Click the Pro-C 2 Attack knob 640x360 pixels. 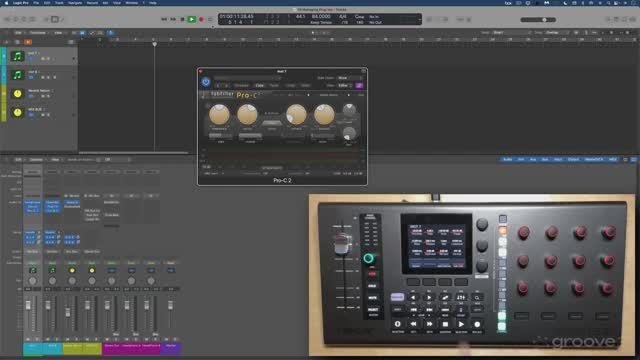pyautogui.click(x=296, y=114)
